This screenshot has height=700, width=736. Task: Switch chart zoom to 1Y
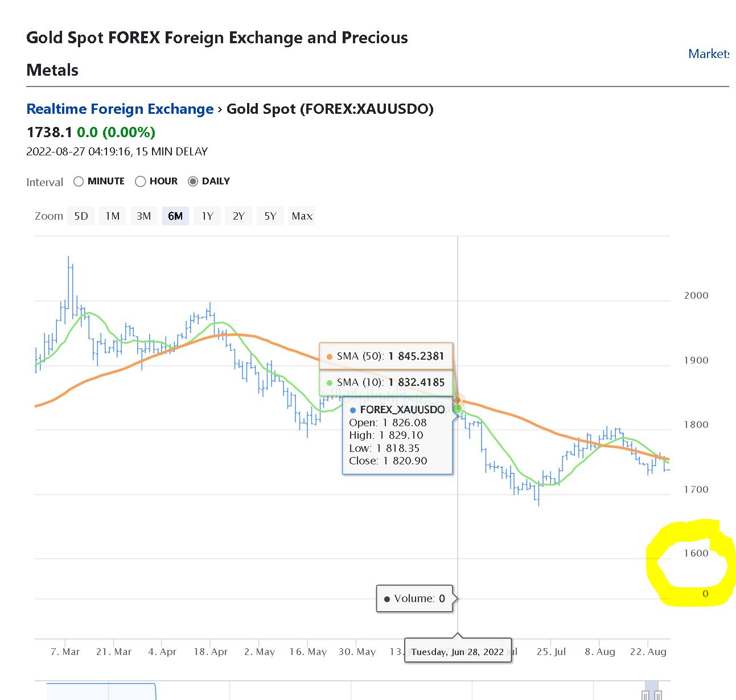(x=207, y=216)
